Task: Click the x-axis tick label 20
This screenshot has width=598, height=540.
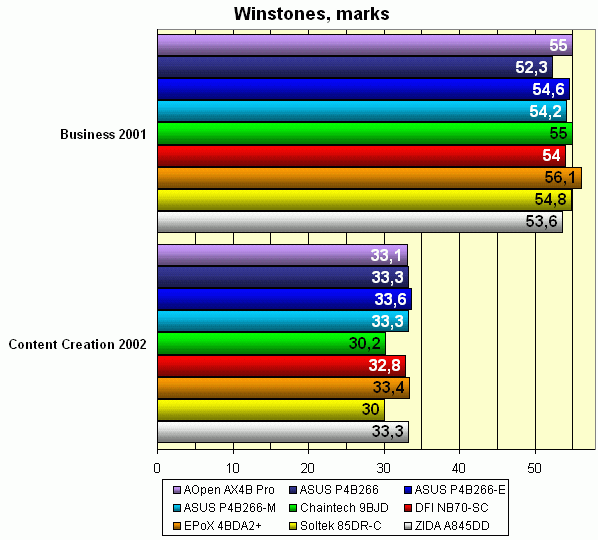Action: pyautogui.click(x=307, y=468)
